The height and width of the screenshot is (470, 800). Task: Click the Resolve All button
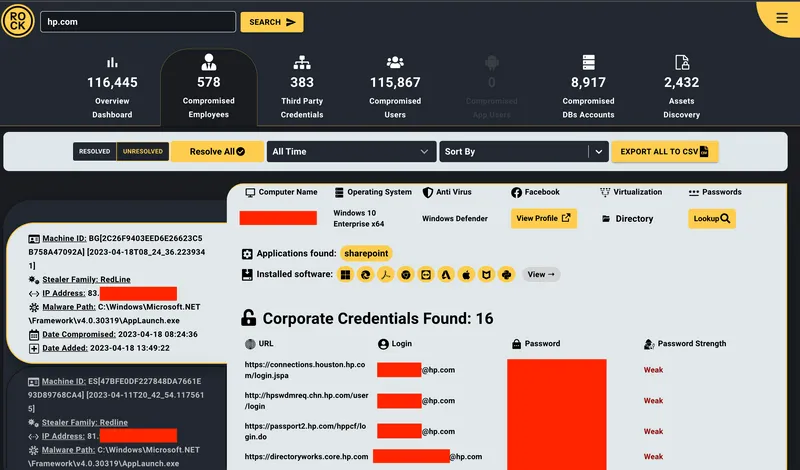[x=217, y=152]
